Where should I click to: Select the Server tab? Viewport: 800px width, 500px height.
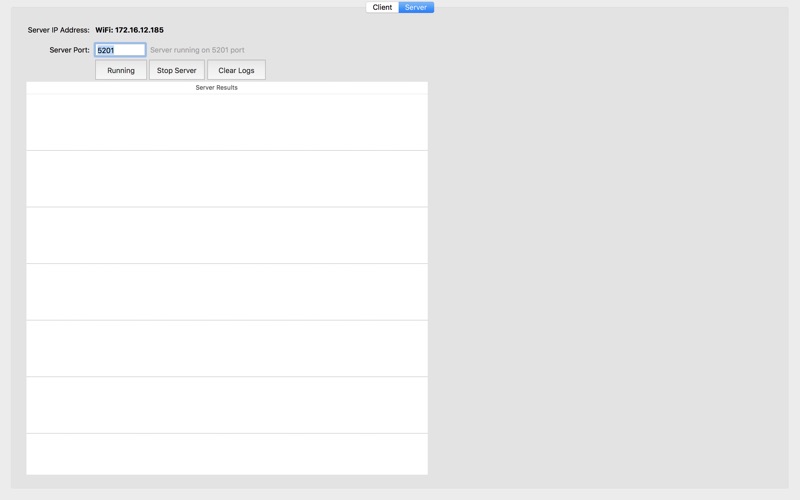(x=416, y=7)
